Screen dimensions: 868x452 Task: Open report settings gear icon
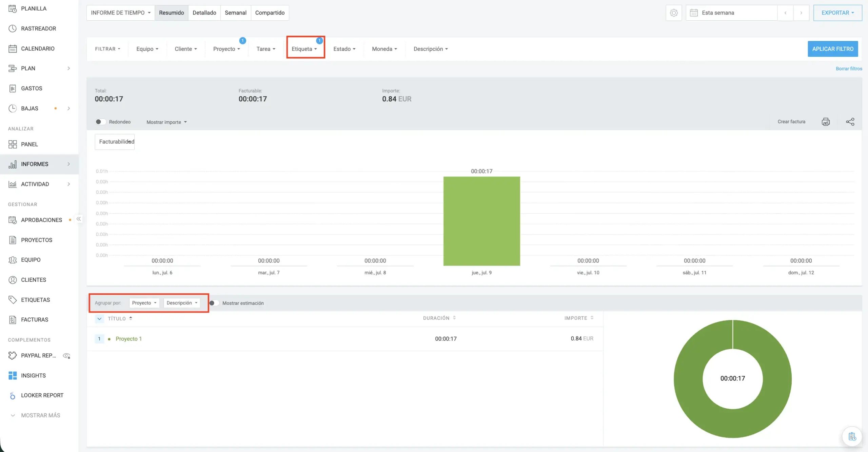(674, 13)
